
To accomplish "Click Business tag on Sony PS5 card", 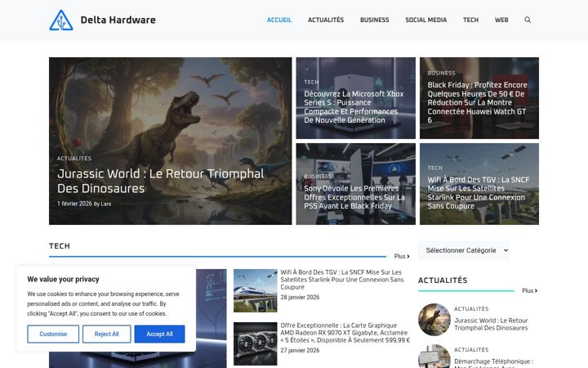I will pyautogui.click(x=318, y=177).
